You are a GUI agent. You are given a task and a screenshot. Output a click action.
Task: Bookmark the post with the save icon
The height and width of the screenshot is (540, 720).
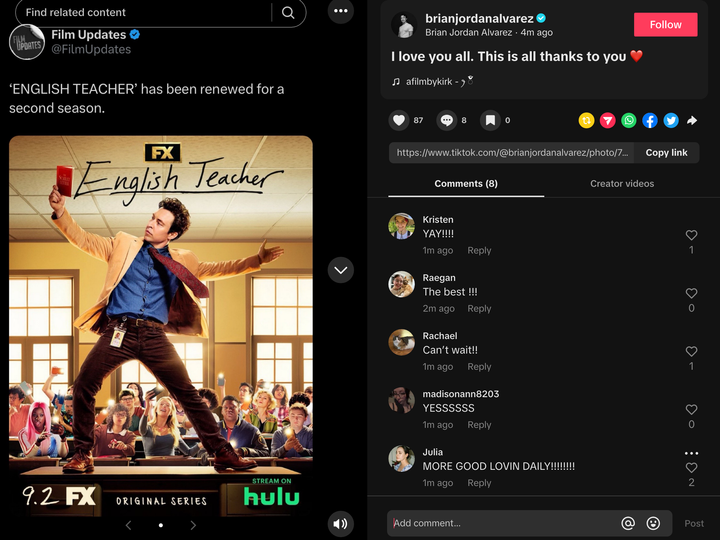[490, 120]
